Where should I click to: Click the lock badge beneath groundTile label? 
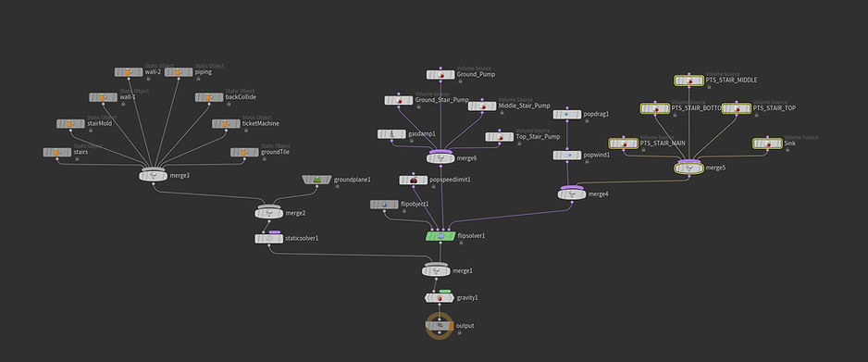coord(264,158)
